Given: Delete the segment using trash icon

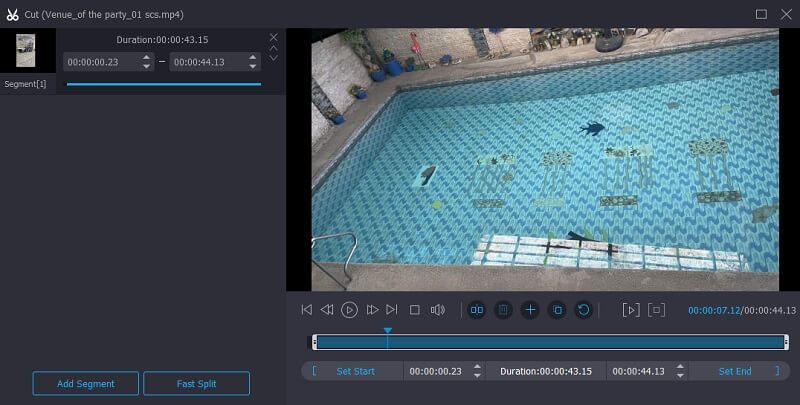Looking at the screenshot, I should (503, 310).
